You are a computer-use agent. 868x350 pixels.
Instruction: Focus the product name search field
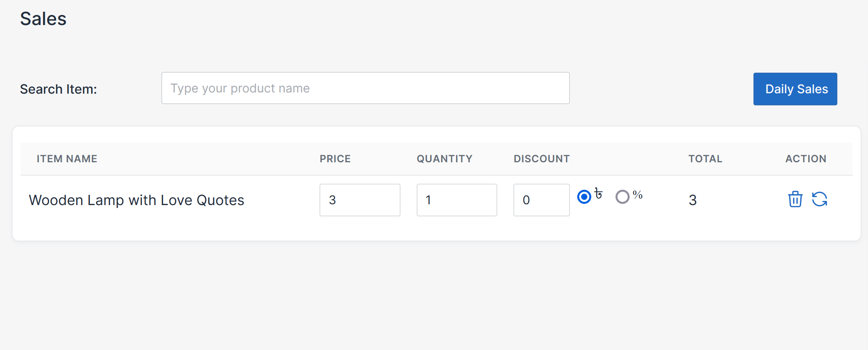(365, 88)
